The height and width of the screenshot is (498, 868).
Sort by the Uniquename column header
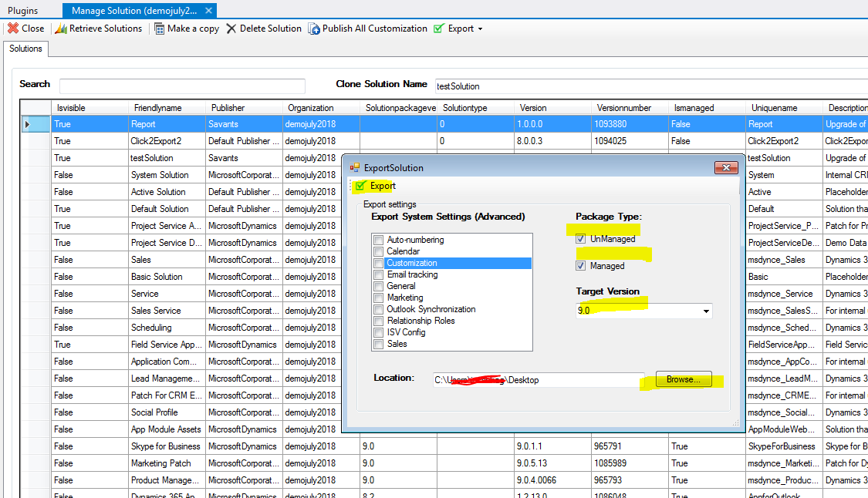(784, 108)
